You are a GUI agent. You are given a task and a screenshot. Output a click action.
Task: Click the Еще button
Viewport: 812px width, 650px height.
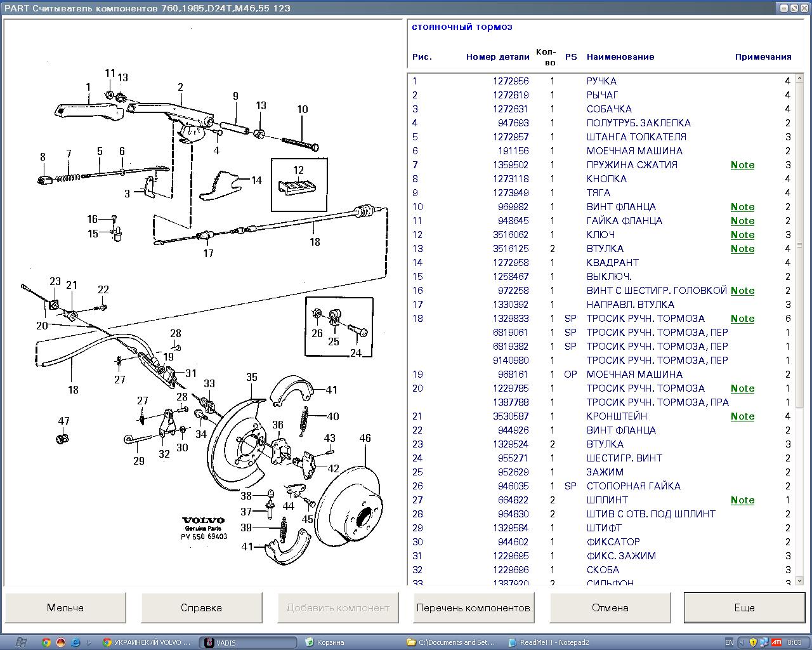pyautogui.click(x=744, y=608)
